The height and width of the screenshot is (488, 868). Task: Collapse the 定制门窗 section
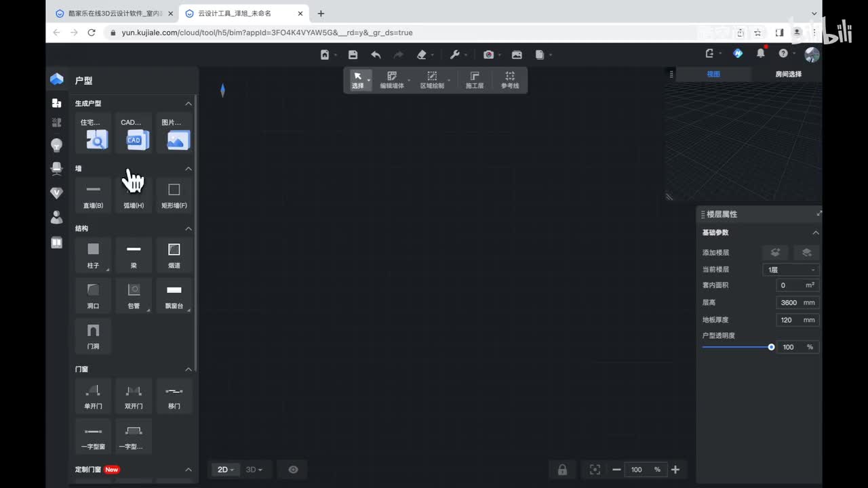tap(189, 469)
